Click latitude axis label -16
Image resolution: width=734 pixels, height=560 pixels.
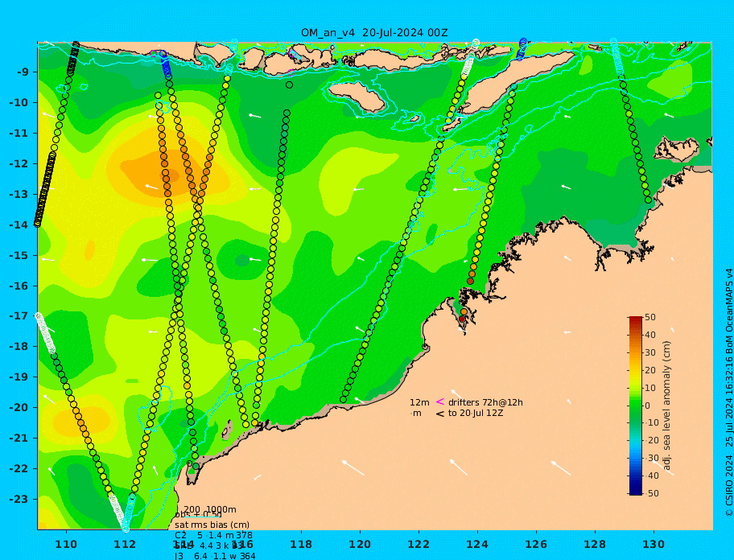pyautogui.click(x=19, y=286)
